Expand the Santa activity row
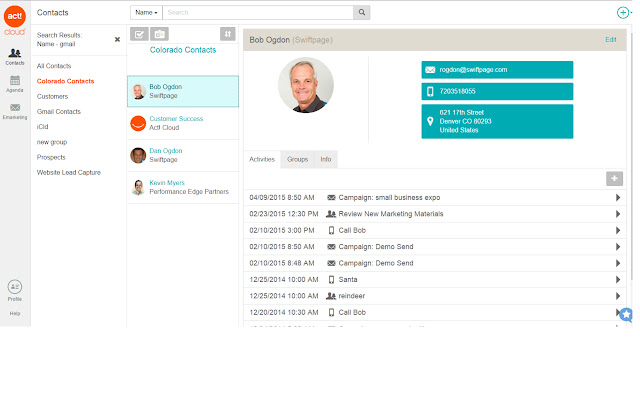640x400 pixels. (x=618, y=280)
